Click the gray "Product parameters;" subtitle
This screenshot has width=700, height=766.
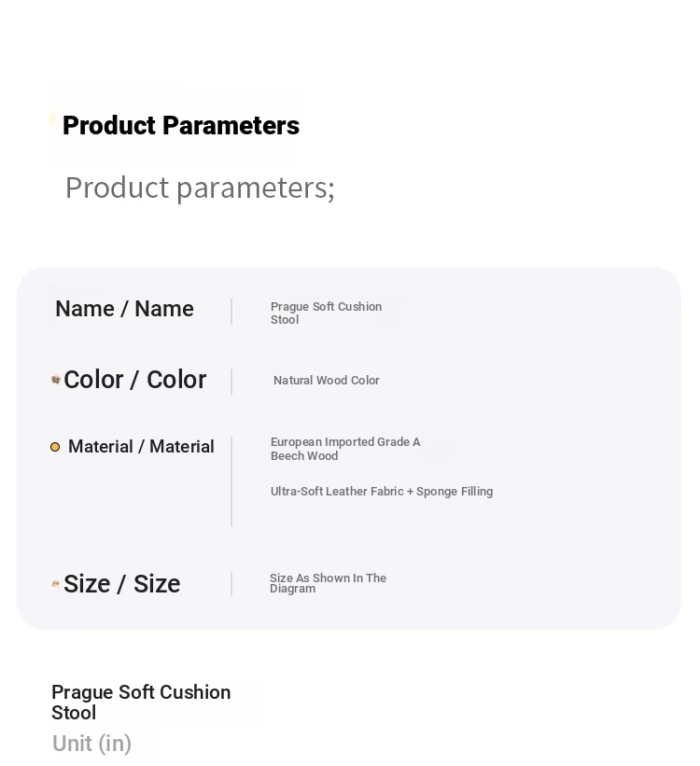click(x=200, y=188)
